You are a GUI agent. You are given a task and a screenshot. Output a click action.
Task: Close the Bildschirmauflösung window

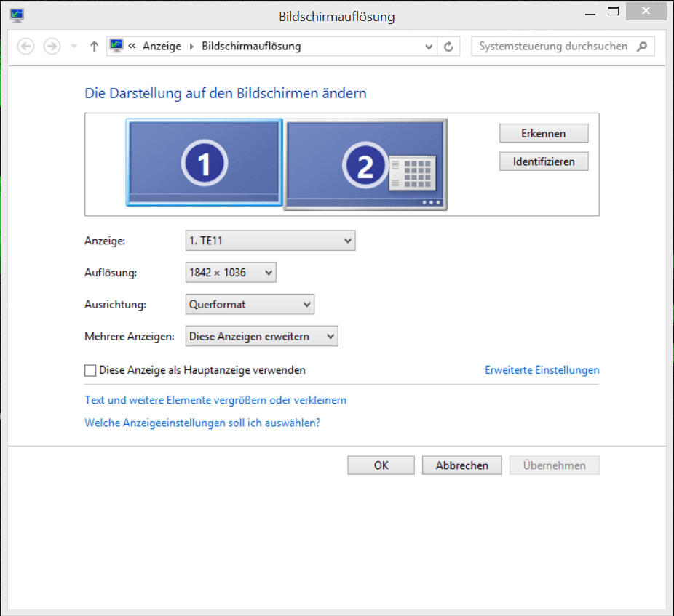point(646,11)
